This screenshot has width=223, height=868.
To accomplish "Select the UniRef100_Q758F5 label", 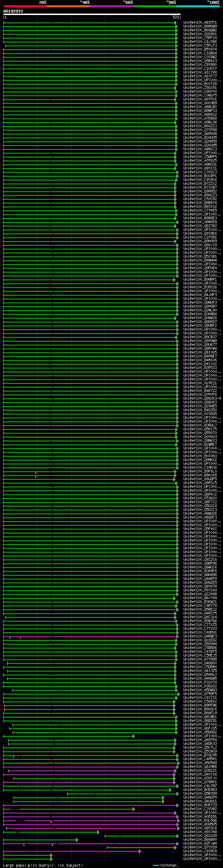I will coord(200,694).
